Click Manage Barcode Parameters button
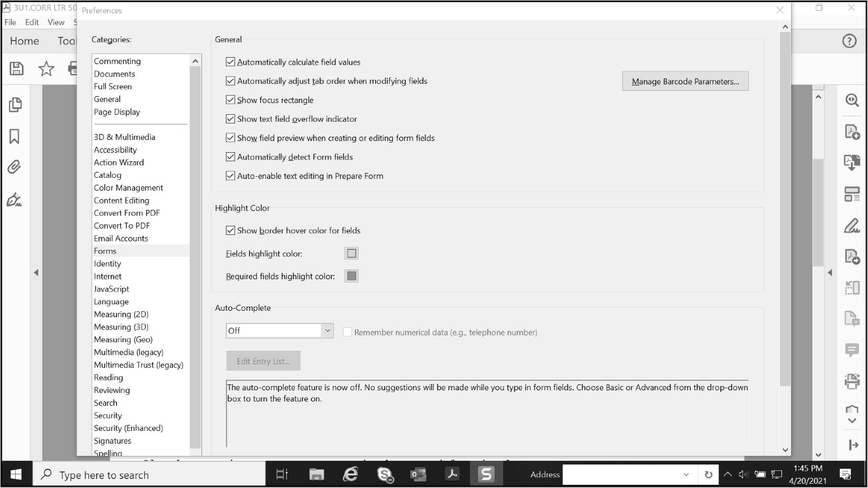 685,81
